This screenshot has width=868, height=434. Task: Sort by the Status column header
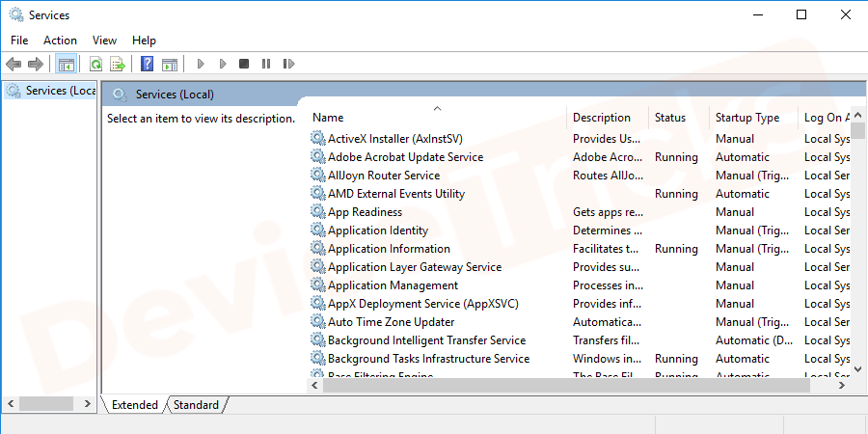(x=679, y=118)
